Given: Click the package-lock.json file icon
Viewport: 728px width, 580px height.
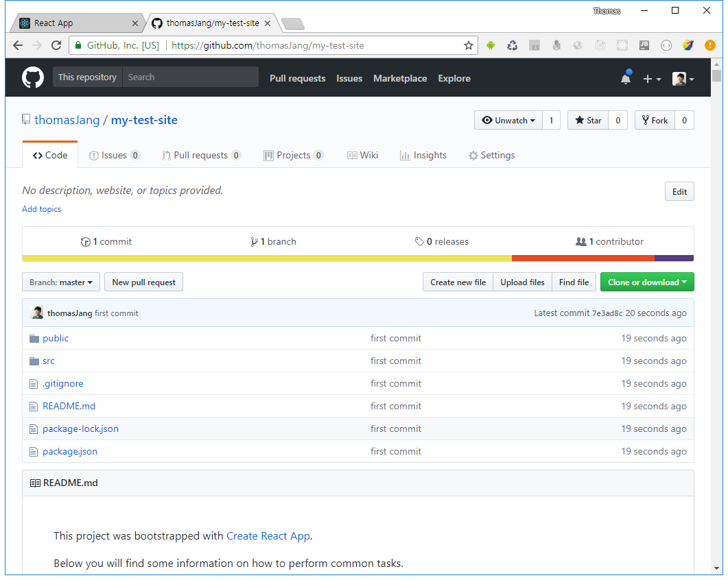Looking at the screenshot, I should (34, 429).
